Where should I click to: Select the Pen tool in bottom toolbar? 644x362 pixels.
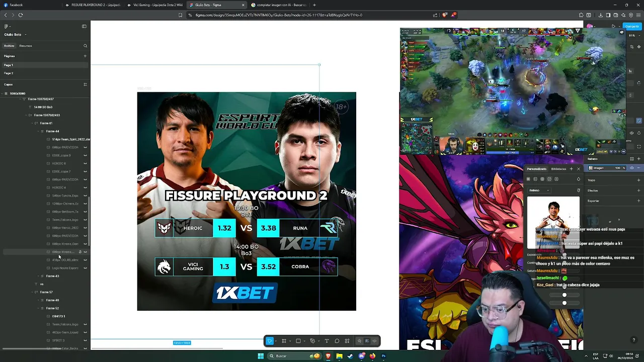(312, 341)
